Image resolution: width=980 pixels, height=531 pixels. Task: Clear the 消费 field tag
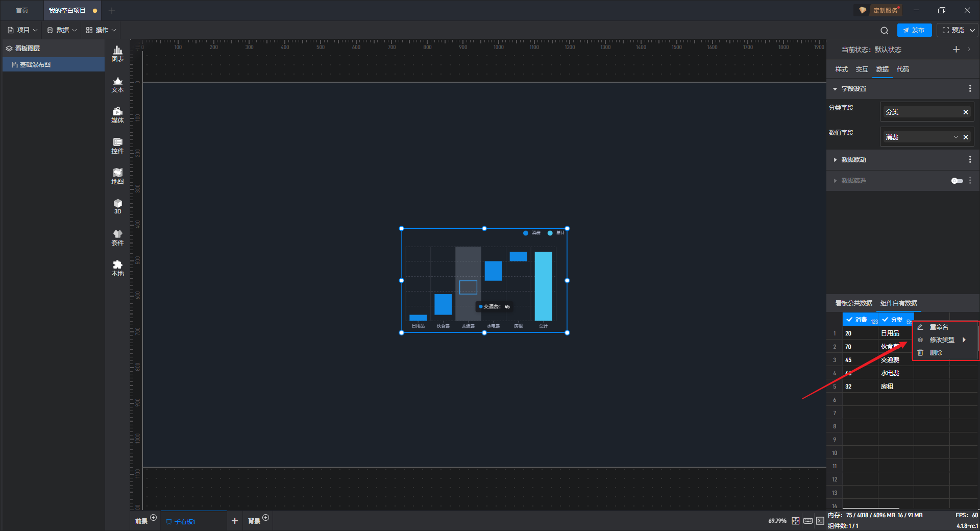click(966, 137)
